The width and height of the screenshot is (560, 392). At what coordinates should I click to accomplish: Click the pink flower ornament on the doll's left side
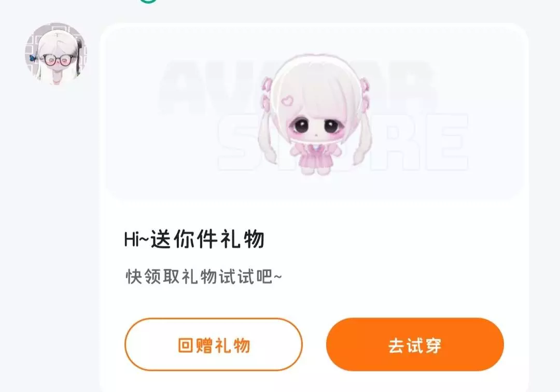pos(267,93)
